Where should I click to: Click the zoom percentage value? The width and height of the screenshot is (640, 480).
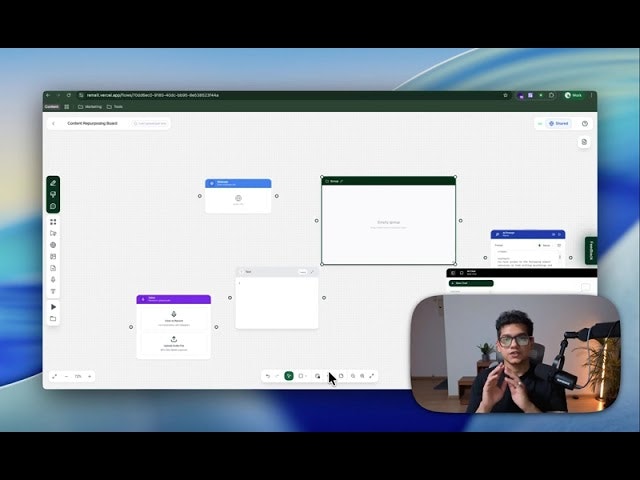(x=78, y=376)
